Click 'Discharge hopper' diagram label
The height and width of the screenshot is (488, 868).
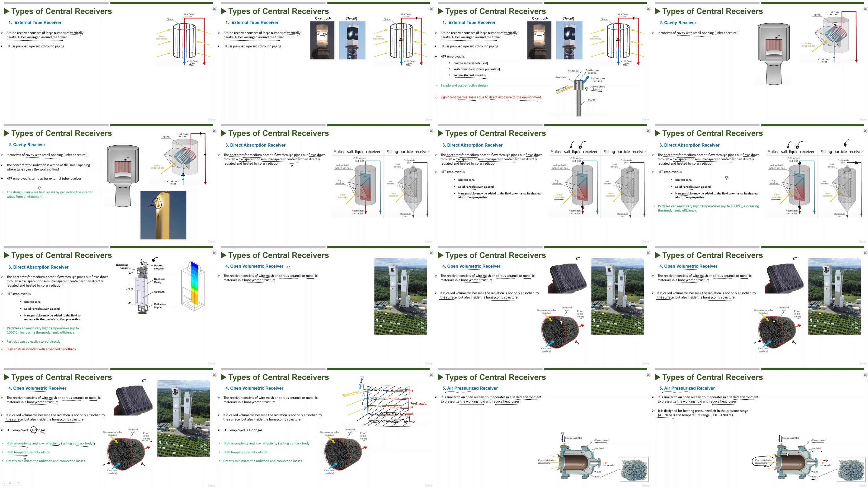pos(122,267)
